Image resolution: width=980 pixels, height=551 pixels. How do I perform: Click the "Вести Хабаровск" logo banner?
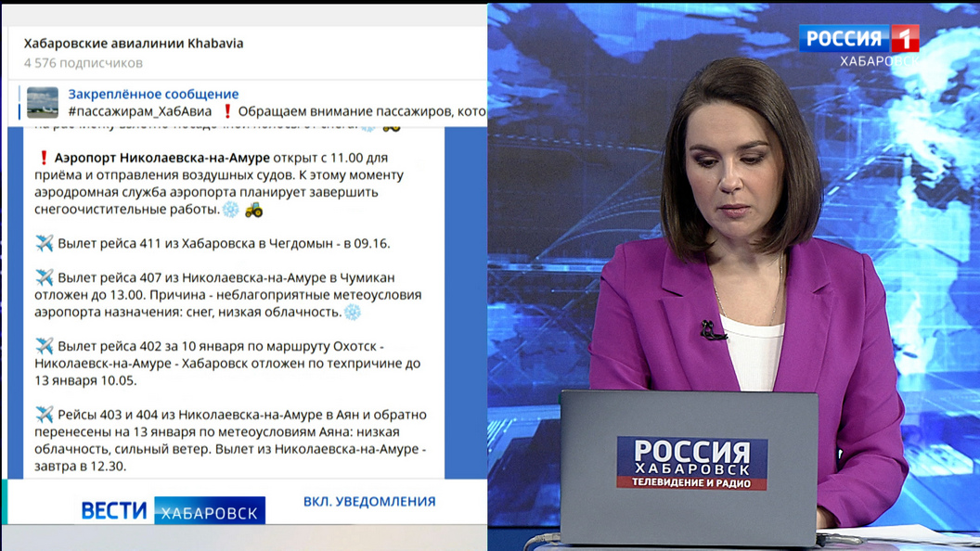point(173,510)
